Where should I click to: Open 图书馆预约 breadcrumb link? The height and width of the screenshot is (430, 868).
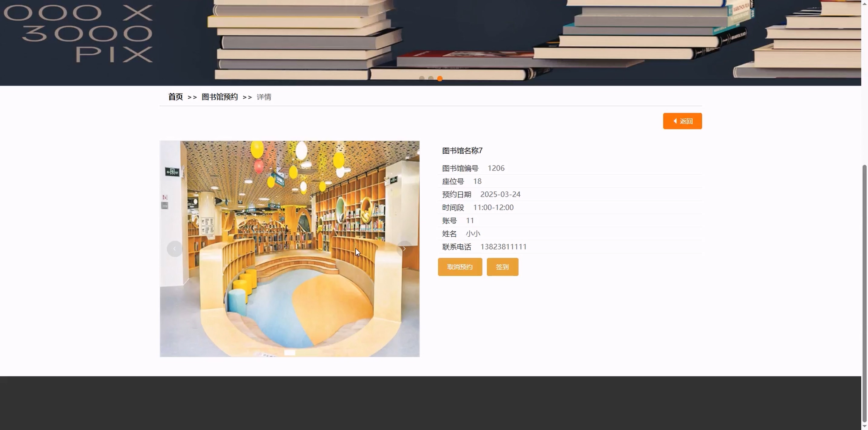click(220, 97)
